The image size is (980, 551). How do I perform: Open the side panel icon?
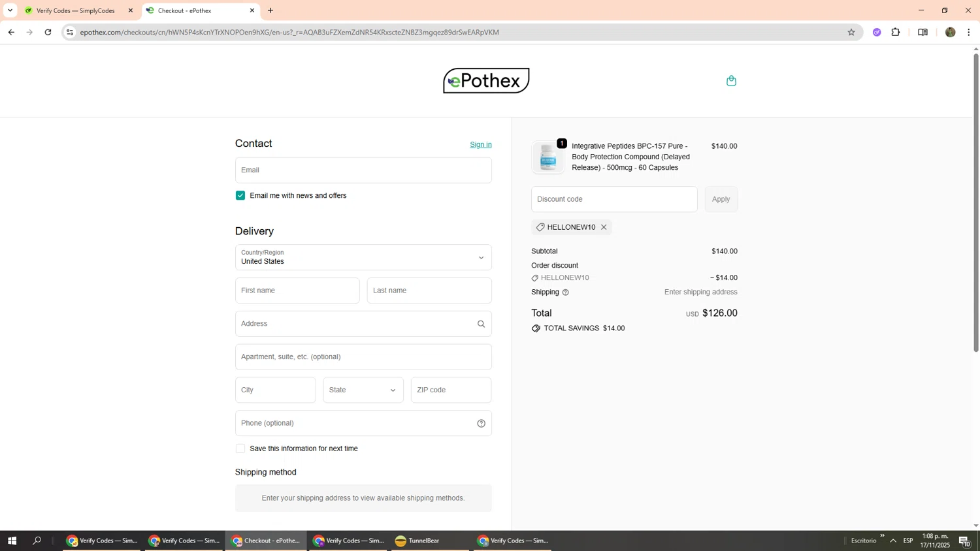point(923,32)
